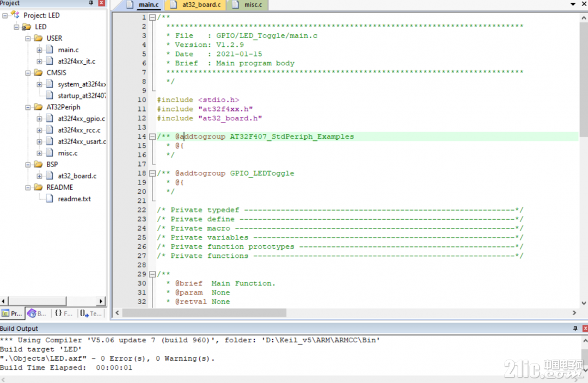
Task: Select at32_board.c under BSP
Action: point(77,176)
